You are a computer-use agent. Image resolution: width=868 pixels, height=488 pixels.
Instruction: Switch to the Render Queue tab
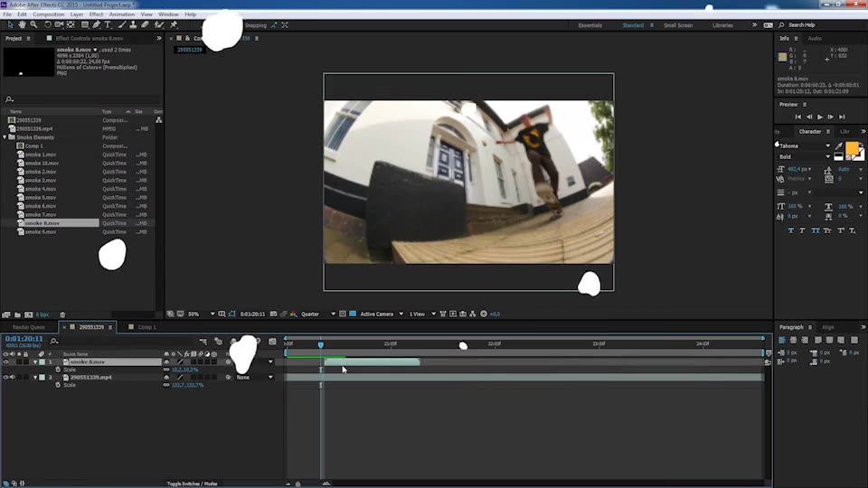pos(29,327)
